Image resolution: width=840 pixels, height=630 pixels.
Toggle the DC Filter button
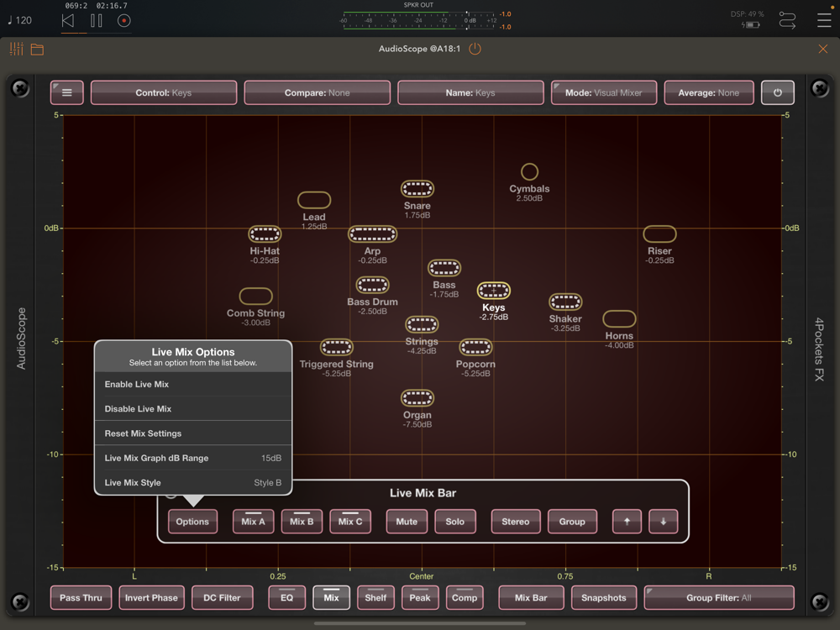click(222, 598)
